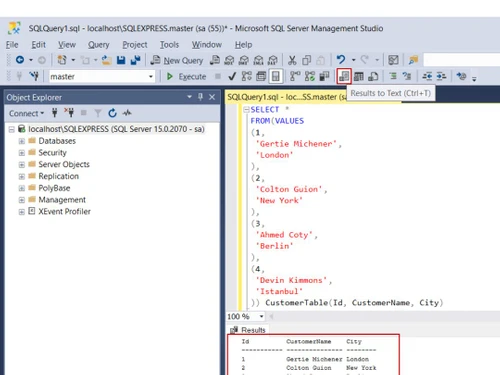Screen dimensions: 500x375
Task: Click the Open File folder icon
Action: pos(107,60)
